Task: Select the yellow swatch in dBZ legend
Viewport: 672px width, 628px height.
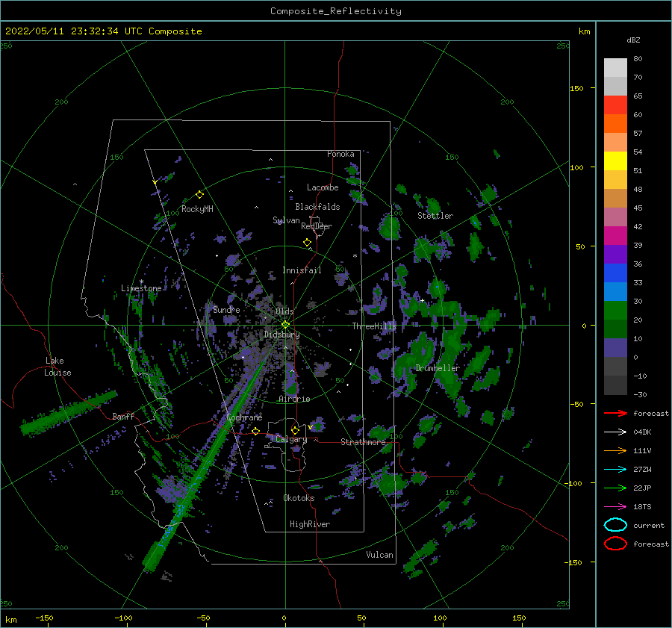Action: coord(615,161)
